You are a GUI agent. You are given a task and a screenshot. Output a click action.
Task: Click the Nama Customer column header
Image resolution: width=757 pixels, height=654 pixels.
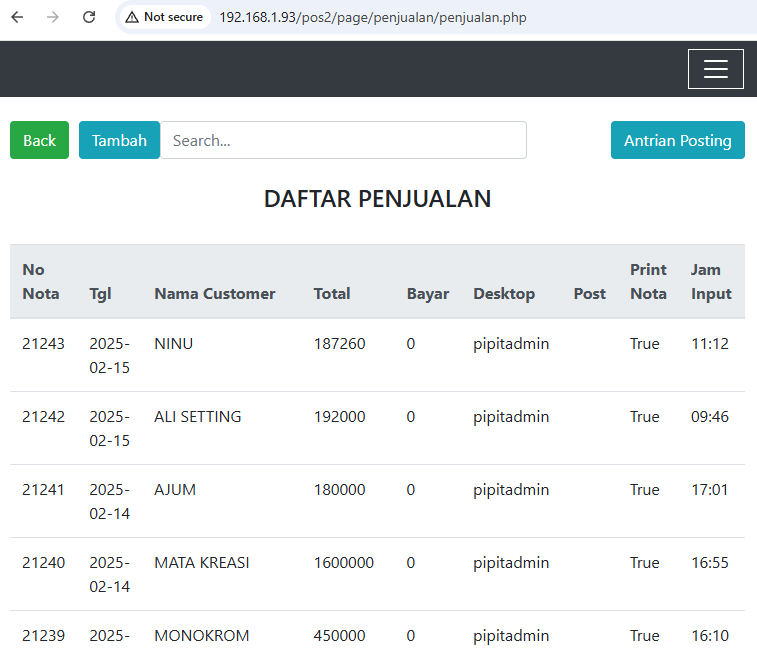click(x=214, y=293)
